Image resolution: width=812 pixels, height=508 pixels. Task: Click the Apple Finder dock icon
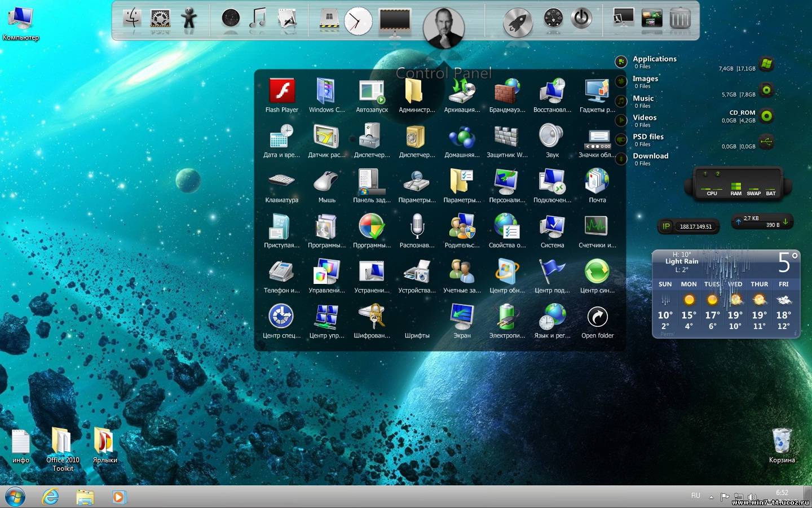133,18
